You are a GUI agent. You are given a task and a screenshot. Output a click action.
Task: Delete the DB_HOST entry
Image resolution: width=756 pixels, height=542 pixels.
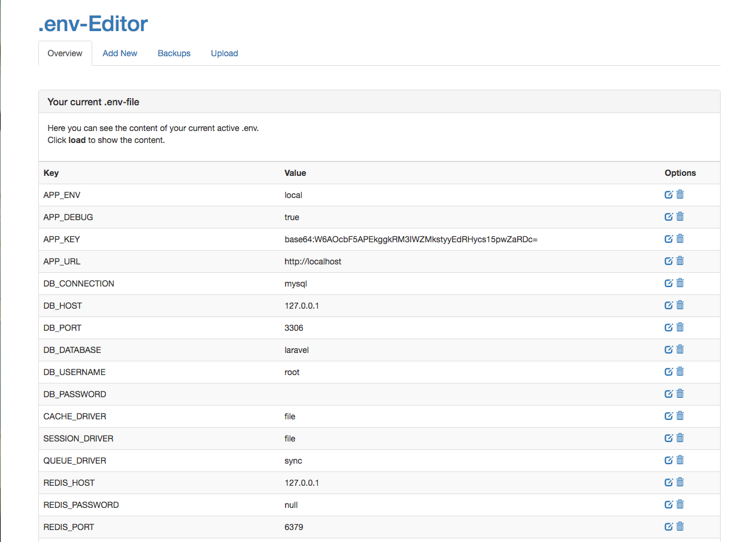coord(680,305)
